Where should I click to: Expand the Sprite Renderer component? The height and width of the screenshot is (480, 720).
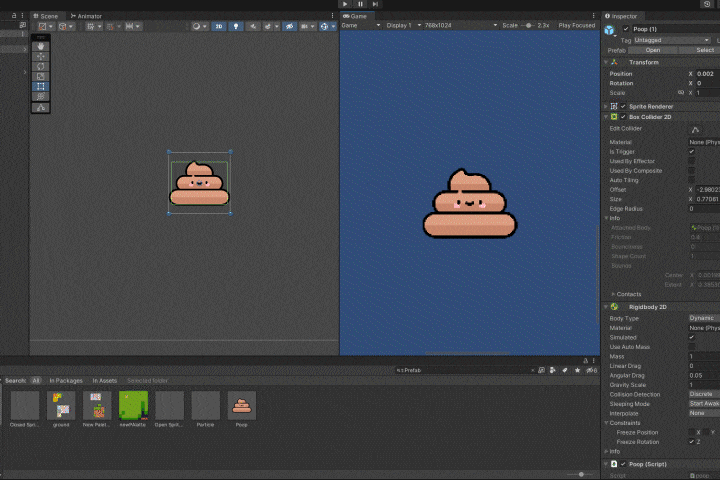(606, 107)
